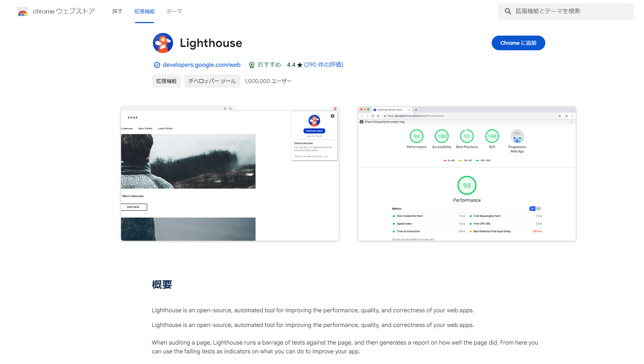Image resolution: width=644 pixels, height=364 pixels.
Task: Click the settings gear in popup screenshot
Action: pyautogui.click(x=332, y=116)
